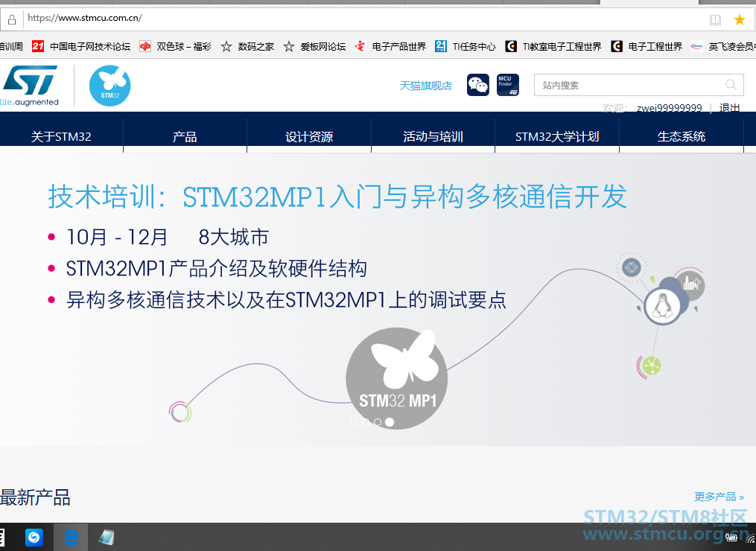Click the STM32 MP1 butterfly circle graphic
This screenshot has height=551, width=756.
pos(397,378)
